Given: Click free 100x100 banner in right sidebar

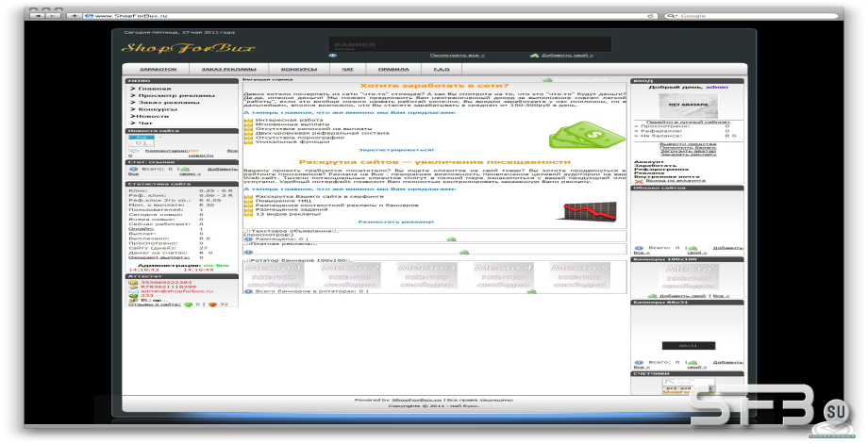Looking at the screenshot, I should (689, 277).
